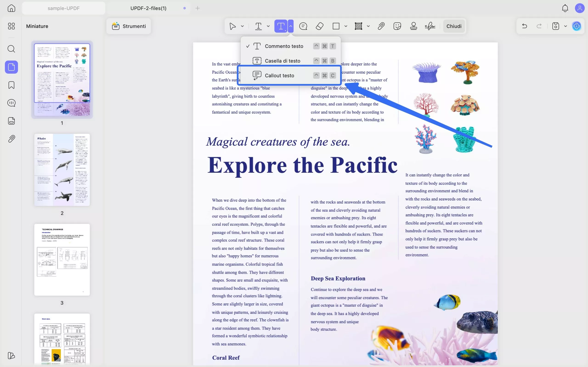Open the Strumenti tools button

[129, 26]
